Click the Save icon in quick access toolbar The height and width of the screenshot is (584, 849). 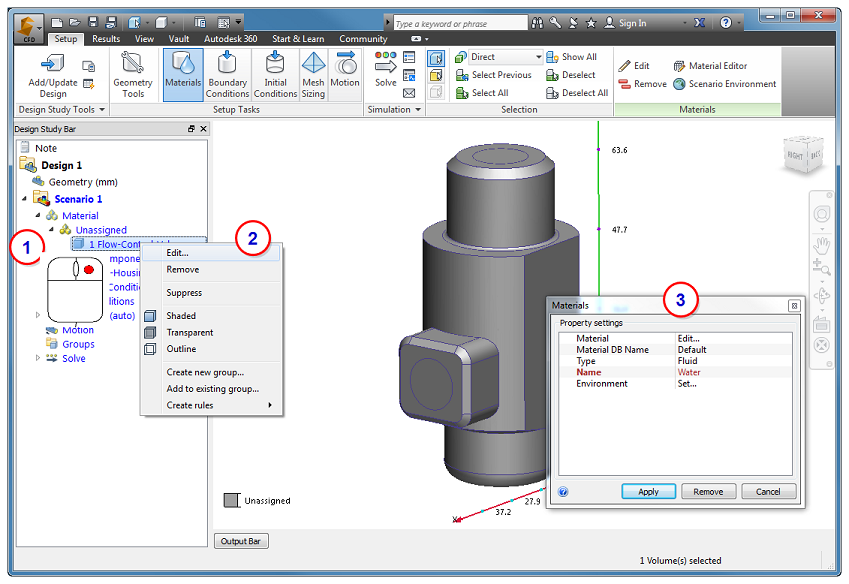93,22
